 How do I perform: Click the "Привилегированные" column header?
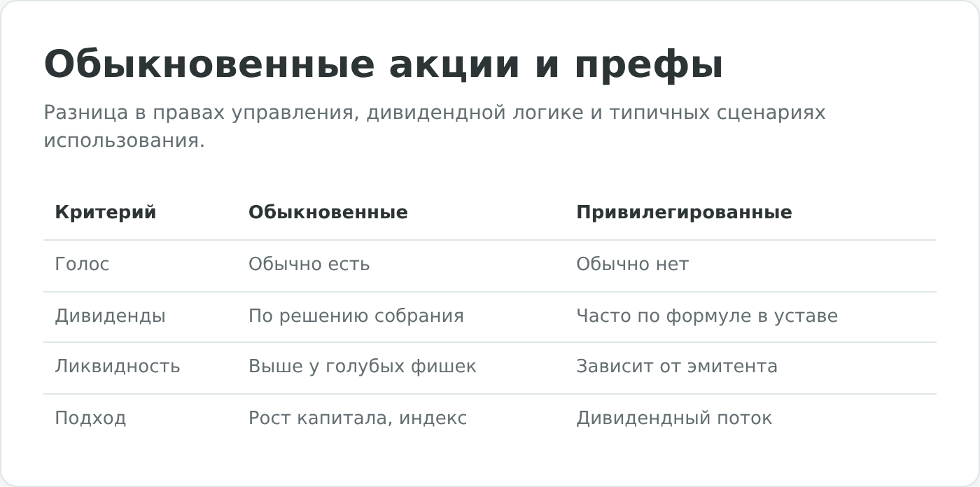[x=684, y=213]
